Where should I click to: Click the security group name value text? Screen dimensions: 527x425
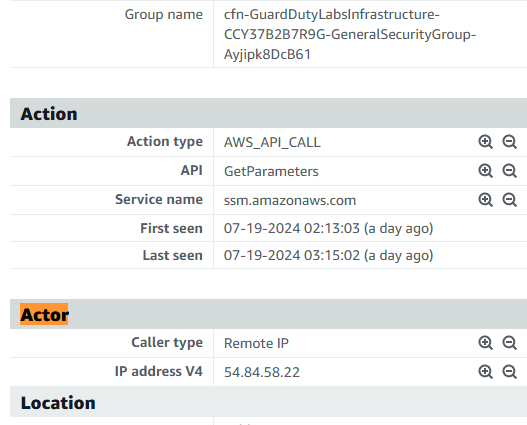(350, 35)
